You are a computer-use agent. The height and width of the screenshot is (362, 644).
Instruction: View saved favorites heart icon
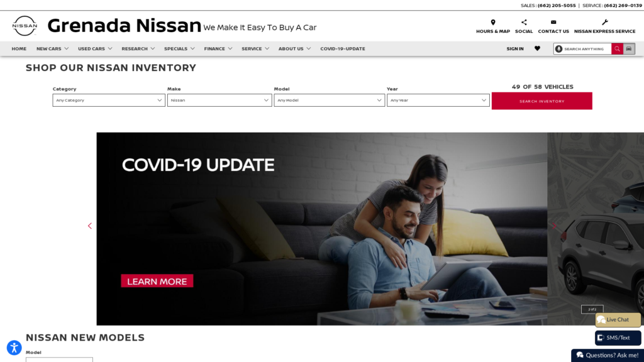click(537, 48)
